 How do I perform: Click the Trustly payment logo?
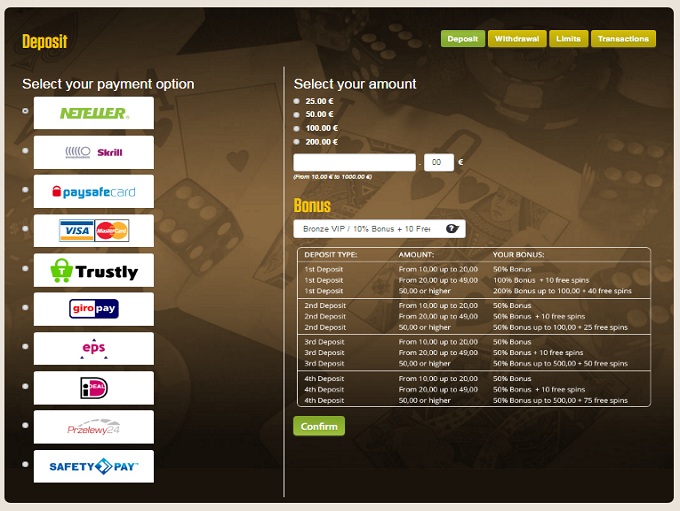click(93, 270)
